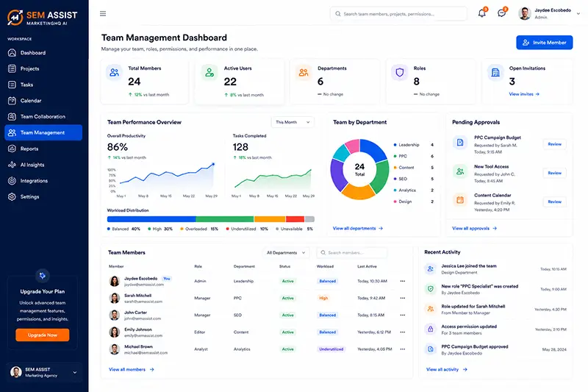The image size is (588, 392).
Task: Click the Jessica Lee joined activity icon
Action: (430, 268)
